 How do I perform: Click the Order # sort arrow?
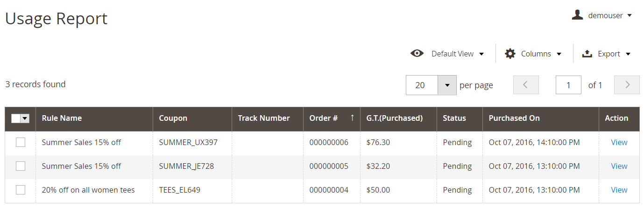coord(352,118)
